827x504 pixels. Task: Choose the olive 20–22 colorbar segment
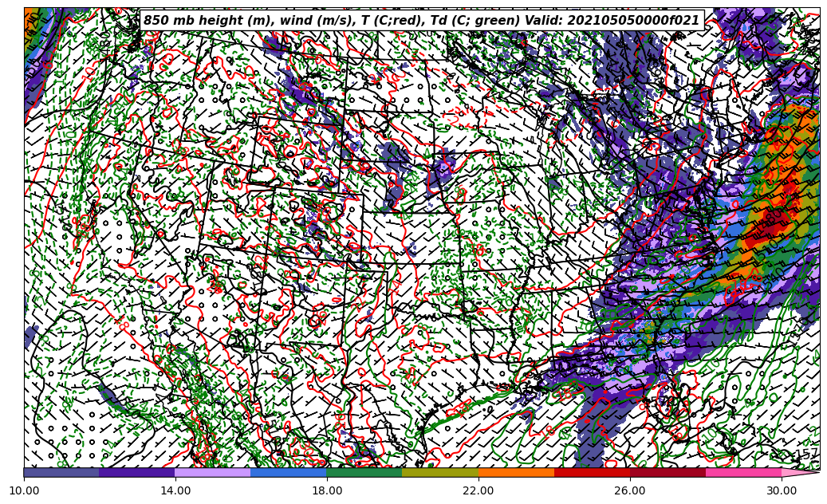click(x=440, y=472)
